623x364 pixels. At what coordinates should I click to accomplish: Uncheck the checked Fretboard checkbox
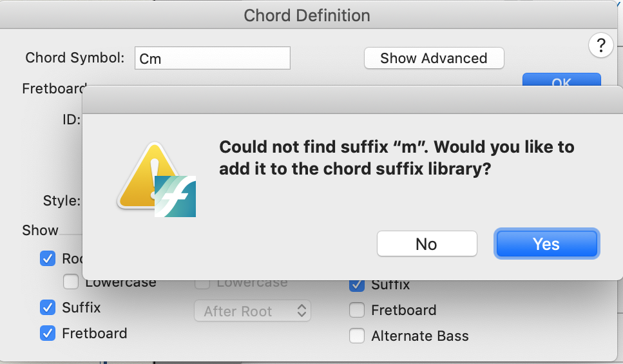[47, 333]
